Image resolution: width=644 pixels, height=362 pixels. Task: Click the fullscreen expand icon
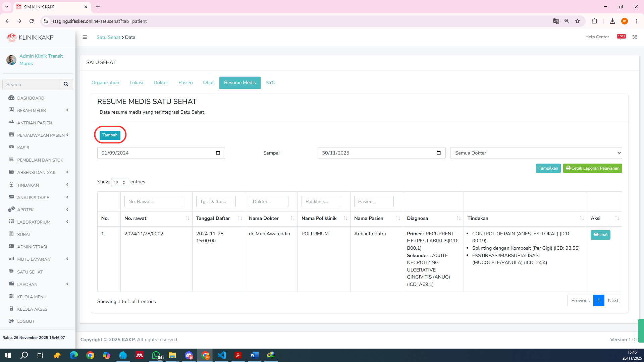(x=635, y=37)
